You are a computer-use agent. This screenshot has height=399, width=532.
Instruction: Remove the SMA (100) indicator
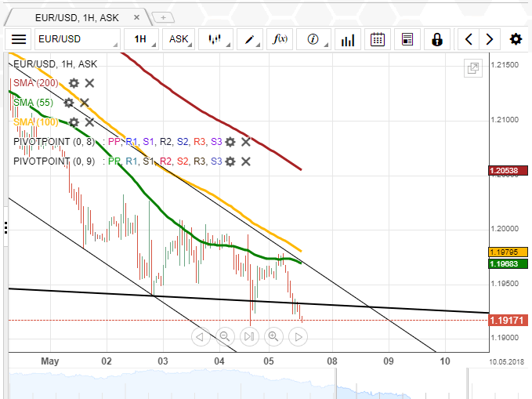click(89, 122)
